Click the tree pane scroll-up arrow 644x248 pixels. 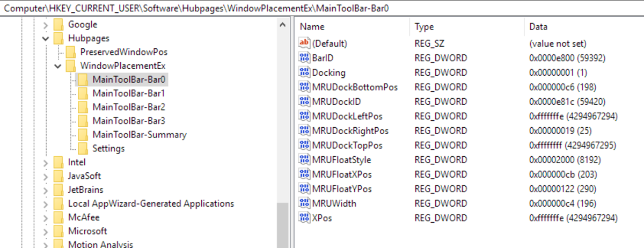(x=282, y=24)
